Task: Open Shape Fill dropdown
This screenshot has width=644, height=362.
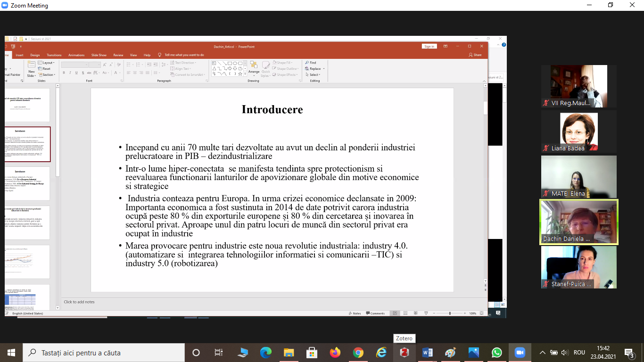Action: coord(282,63)
